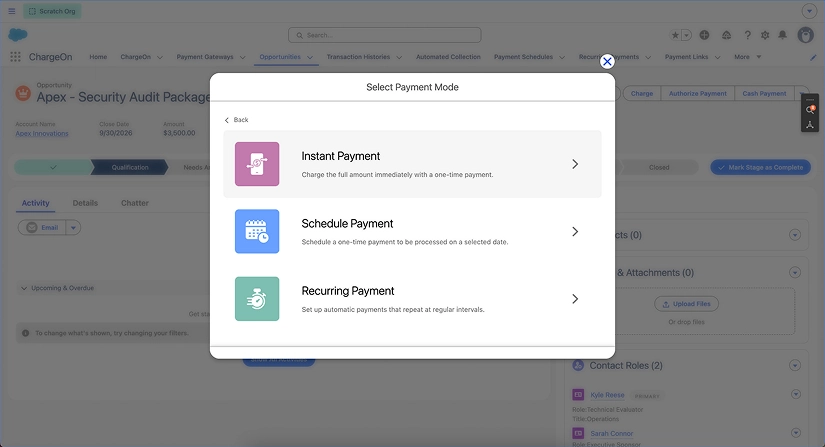Screen dimensions: 825x447
Task: Open the Payment Links tab
Action: (686, 57)
